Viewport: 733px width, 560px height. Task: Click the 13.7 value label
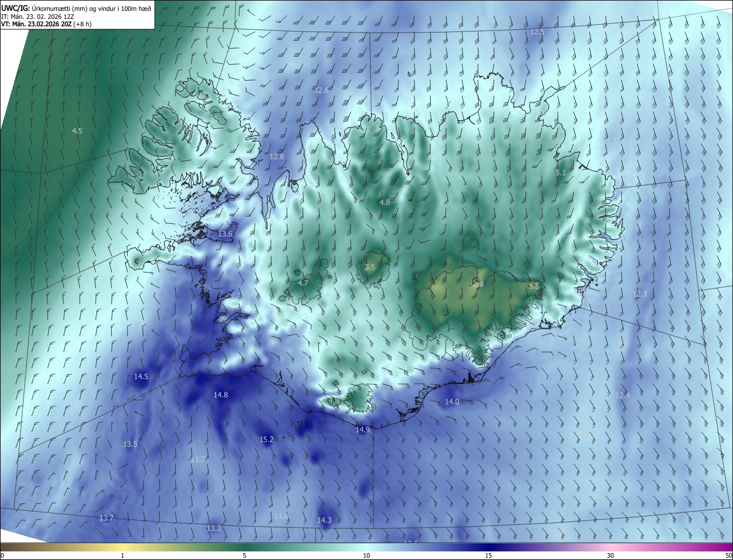107,518
